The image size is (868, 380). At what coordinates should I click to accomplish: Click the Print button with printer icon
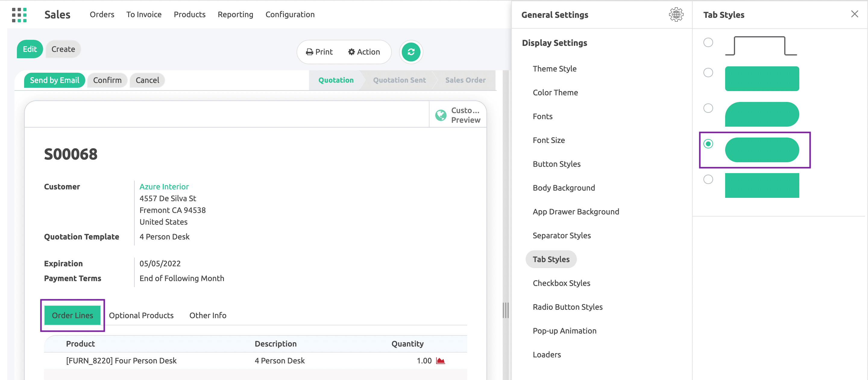pyautogui.click(x=319, y=52)
